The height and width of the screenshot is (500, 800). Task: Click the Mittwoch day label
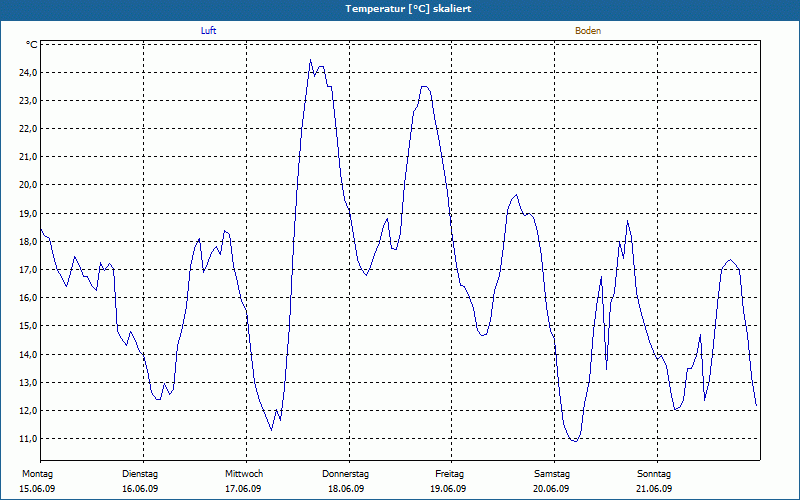244,474
